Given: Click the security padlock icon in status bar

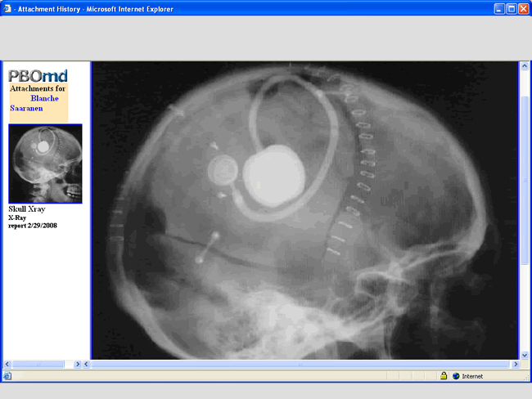Looking at the screenshot, I should tap(443, 376).
